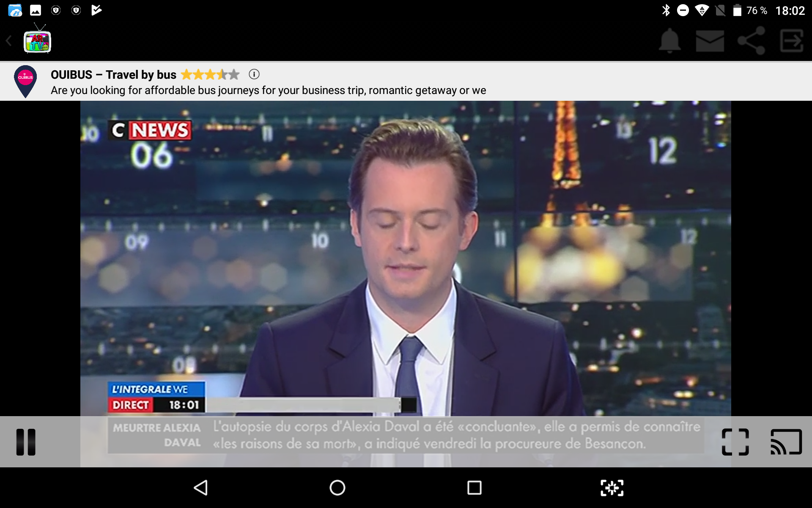Tap battery indicator in status bar
Image resolution: width=812 pixels, height=508 pixels.
coord(737,11)
